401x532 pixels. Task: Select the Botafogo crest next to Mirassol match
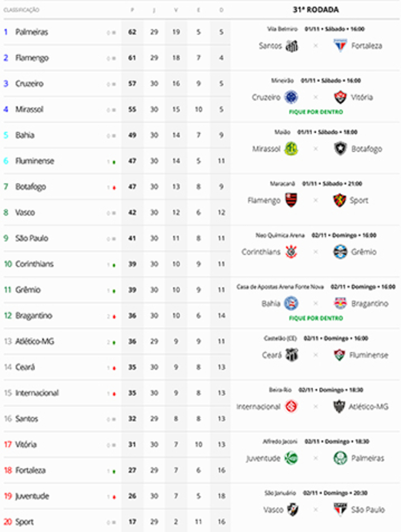(340, 149)
